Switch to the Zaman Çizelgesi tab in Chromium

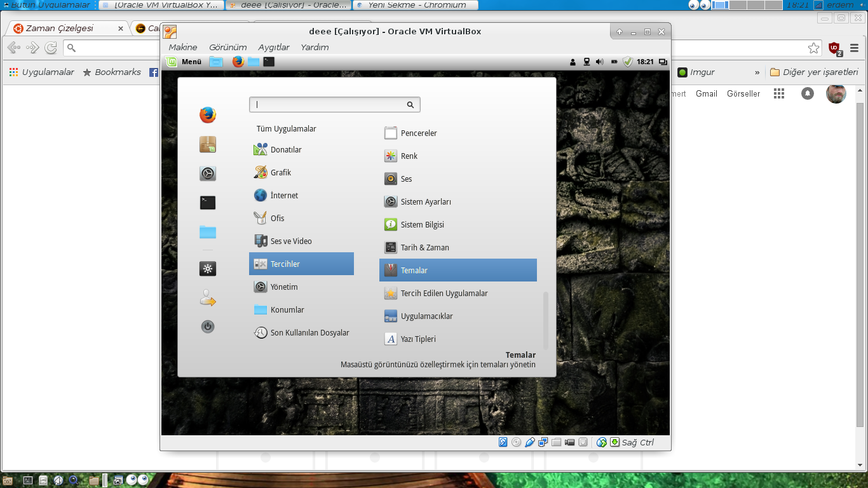pos(67,29)
